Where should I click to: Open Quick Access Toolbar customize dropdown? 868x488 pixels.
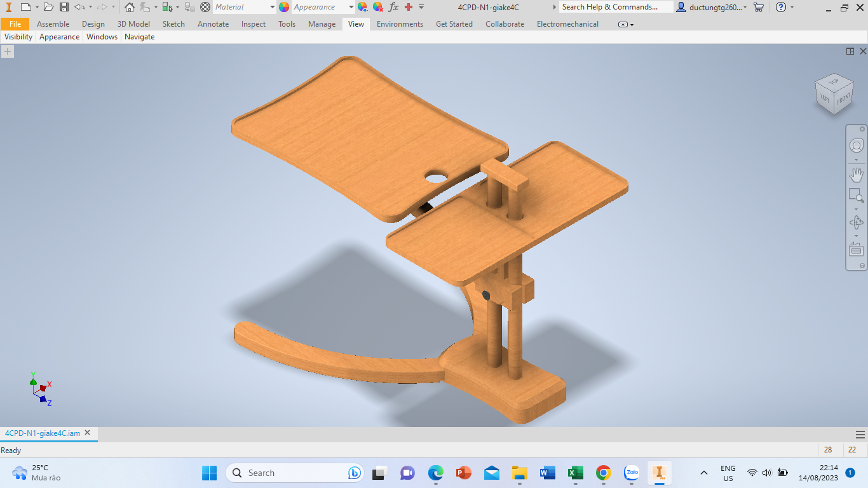(421, 7)
